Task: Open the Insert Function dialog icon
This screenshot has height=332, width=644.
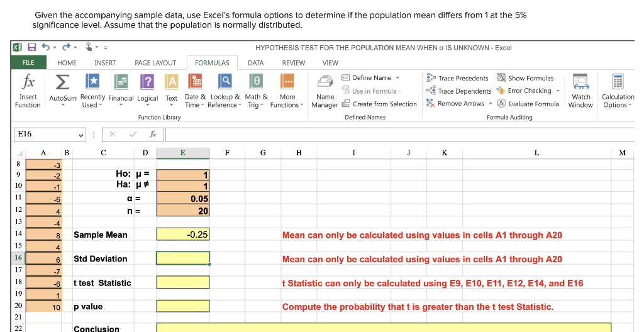Action: click(x=28, y=82)
